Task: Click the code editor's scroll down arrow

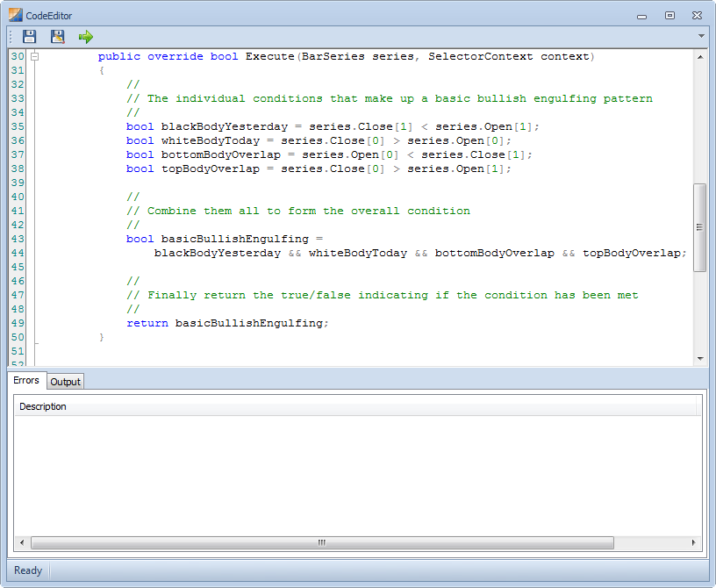Action: (700, 359)
